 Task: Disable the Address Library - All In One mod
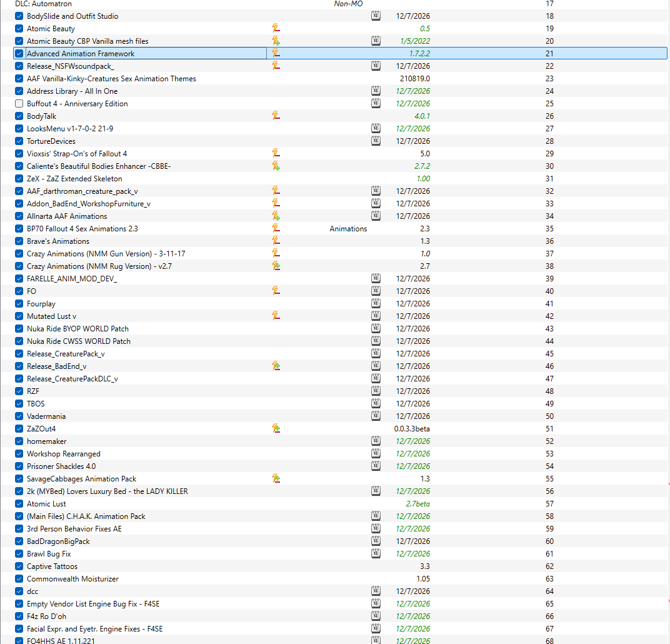coord(19,91)
